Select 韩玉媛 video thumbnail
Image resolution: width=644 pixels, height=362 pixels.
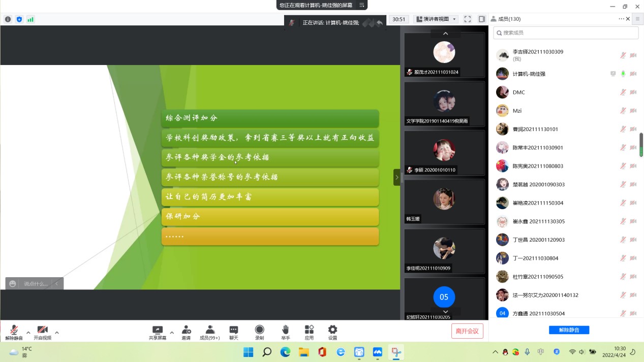click(x=445, y=202)
